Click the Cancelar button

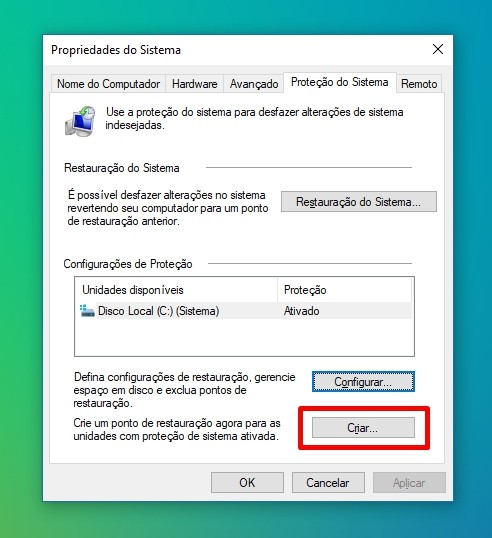click(x=328, y=483)
